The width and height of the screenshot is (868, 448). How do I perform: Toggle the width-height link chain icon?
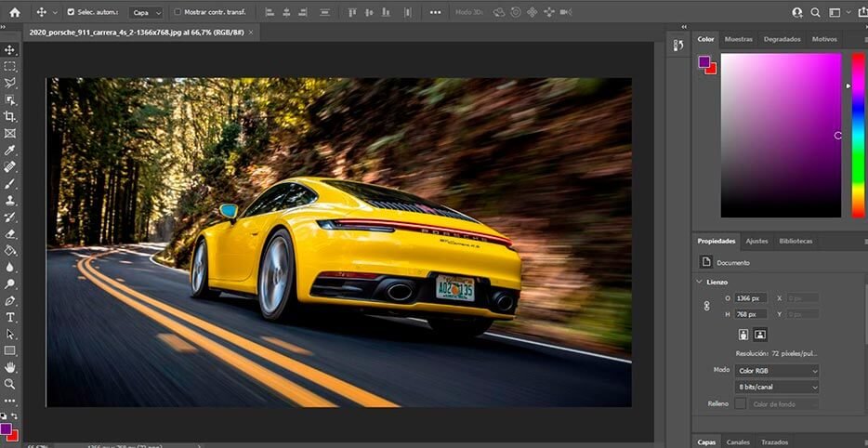[706, 306]
